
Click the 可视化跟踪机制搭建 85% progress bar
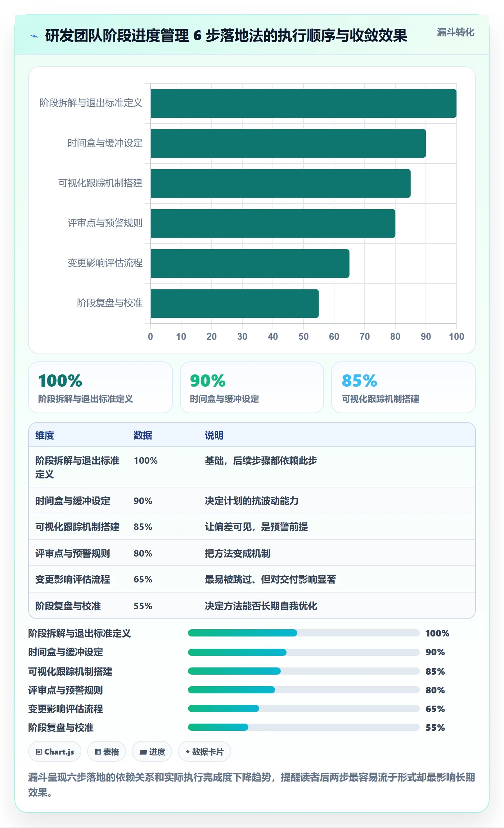tap(304, 671)
